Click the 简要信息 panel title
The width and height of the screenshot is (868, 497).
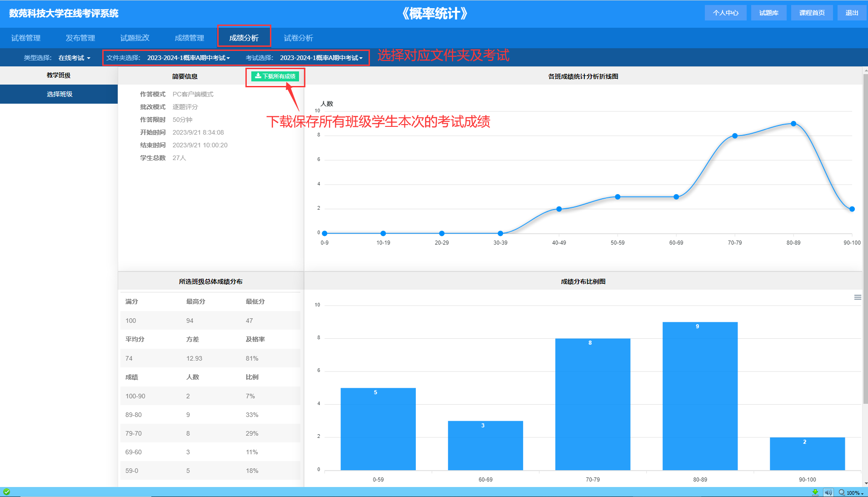pos(185,76)
